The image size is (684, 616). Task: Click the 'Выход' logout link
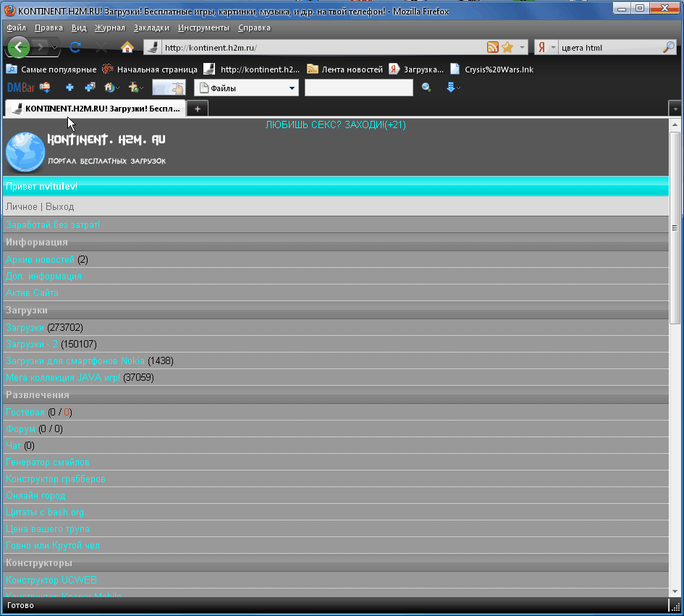[x=60, y=207]
